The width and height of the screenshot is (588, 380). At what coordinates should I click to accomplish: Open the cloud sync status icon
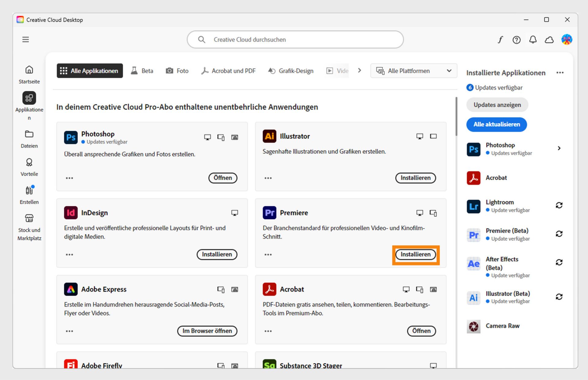[x=549, y=40]
